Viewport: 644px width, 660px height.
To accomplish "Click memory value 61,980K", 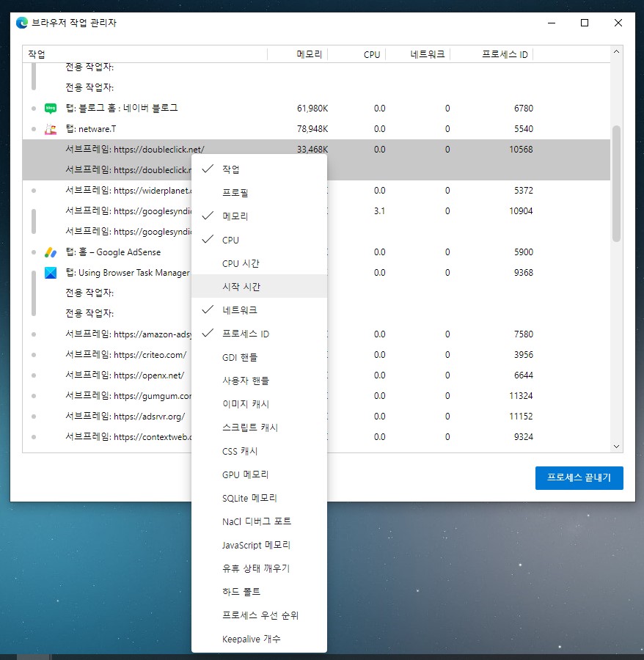I will 312,109.
